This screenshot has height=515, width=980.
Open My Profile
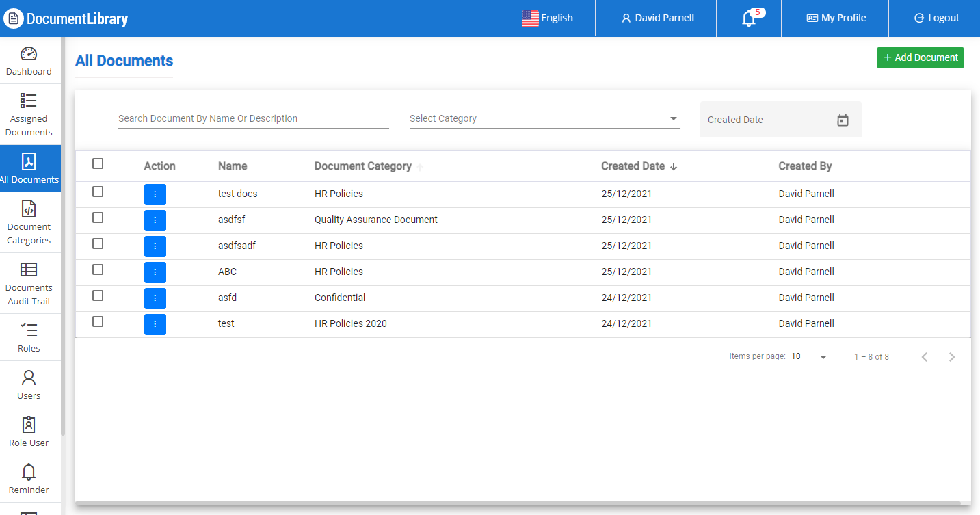click(x=834, y=18)
